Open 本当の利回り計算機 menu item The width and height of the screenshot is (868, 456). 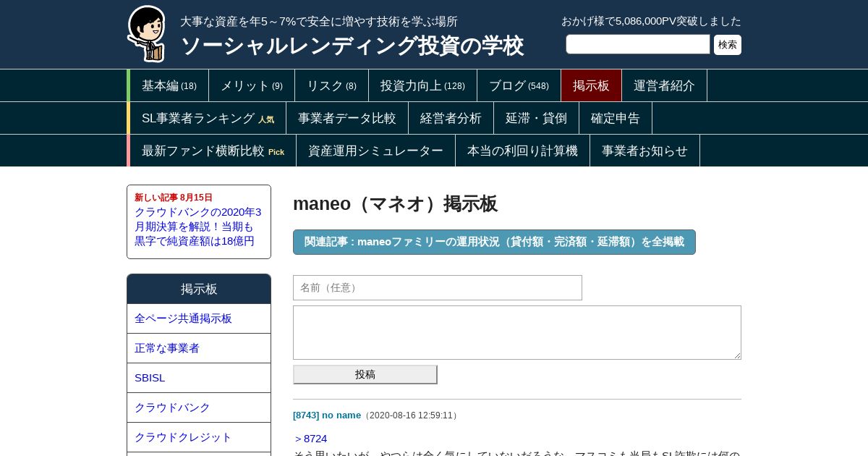point(522,151)
